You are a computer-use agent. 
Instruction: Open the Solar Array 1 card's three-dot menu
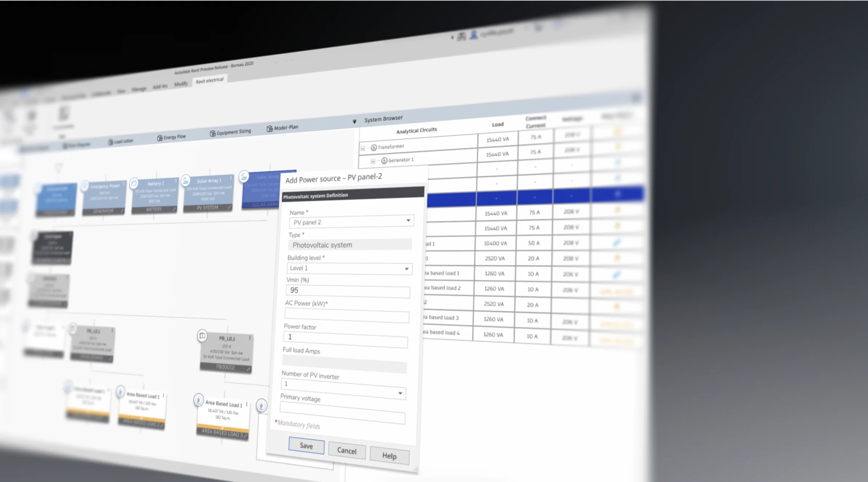coord(231,178)
